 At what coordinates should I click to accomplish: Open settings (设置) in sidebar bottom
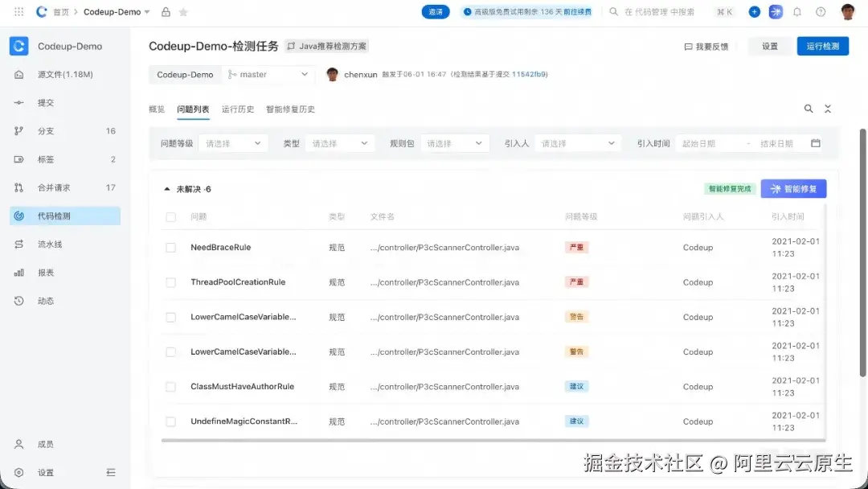[46, 472]
